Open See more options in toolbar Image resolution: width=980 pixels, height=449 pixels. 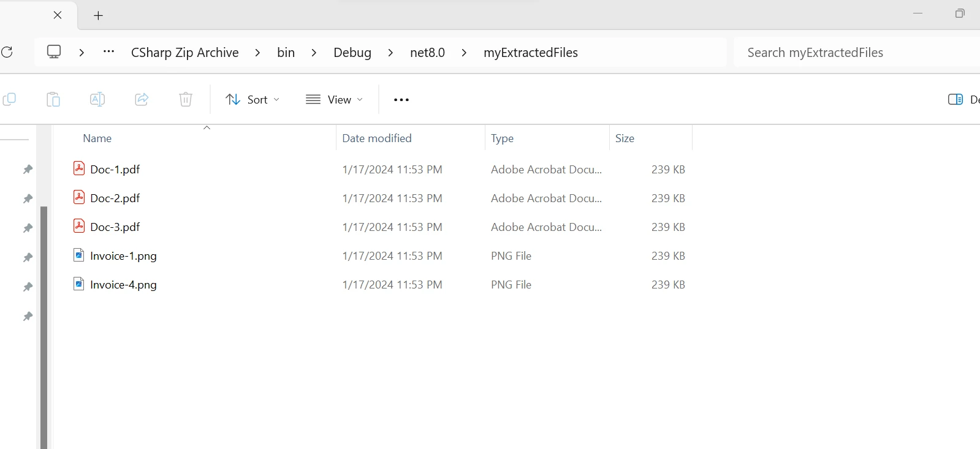click(x=401, y=100)
